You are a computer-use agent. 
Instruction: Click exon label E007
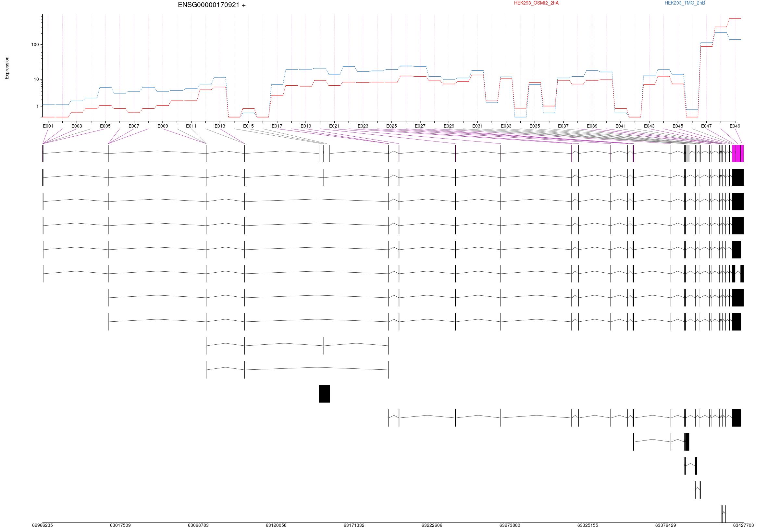coord(134,126)
